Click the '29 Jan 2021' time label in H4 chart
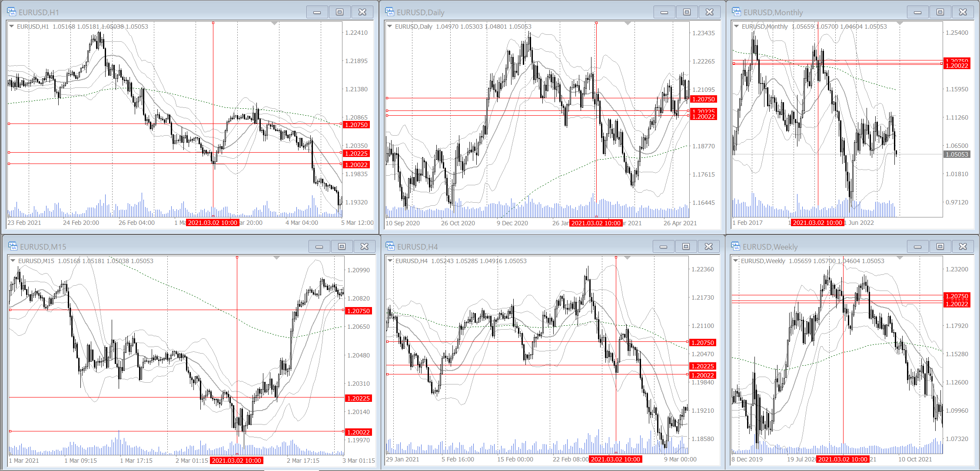This screenshot has height=471, width=980. coord(403,459)
